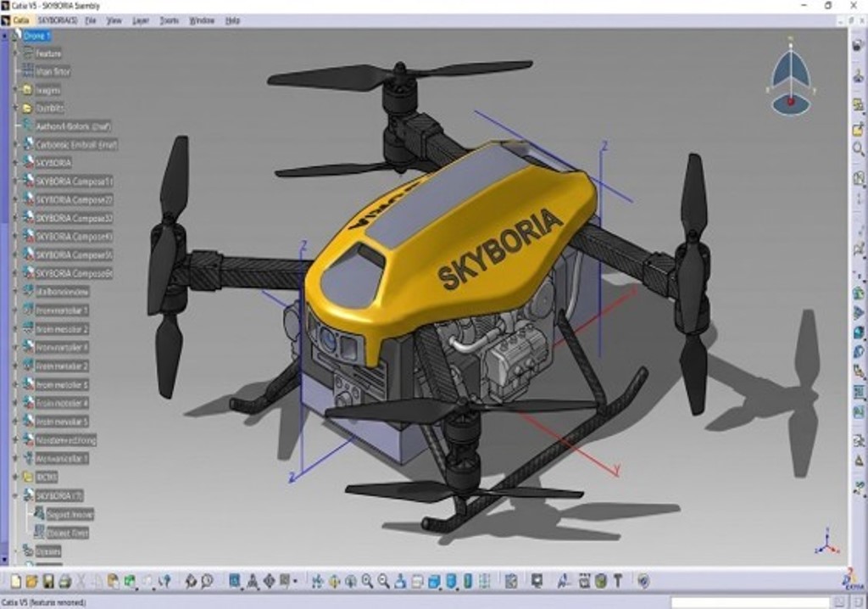The height and width of the screenshot is (609, 868).
Task: Click the Open file folder icon
Action: [32, 581]
